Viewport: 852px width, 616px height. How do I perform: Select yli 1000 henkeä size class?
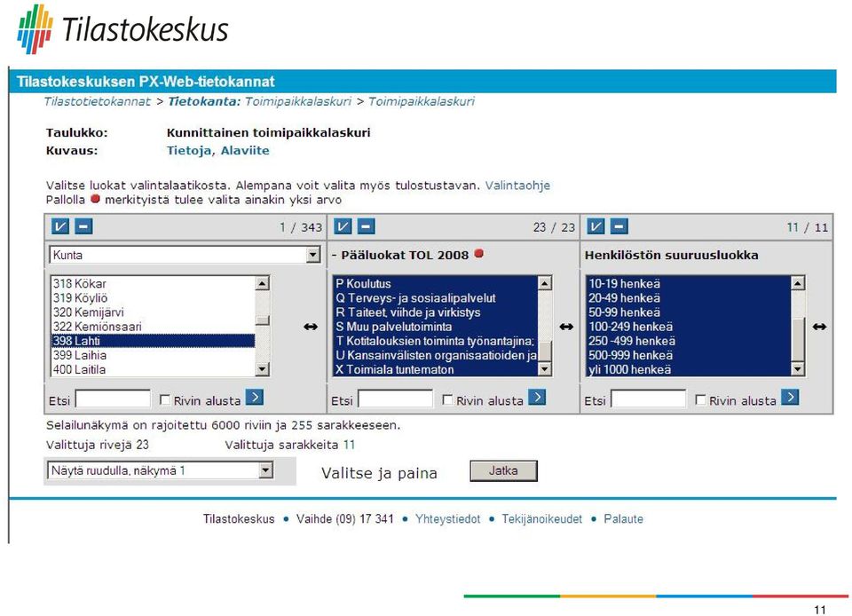pos(689,369)
